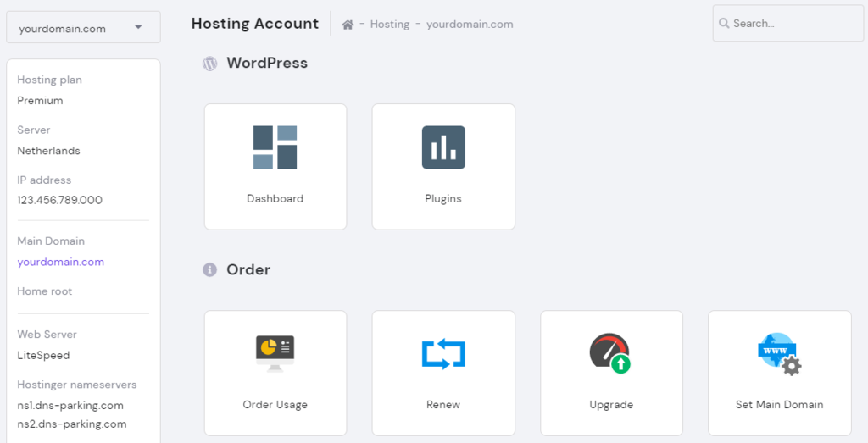Open the WordPress Plugins icon
Screen dimensions: 868x443
click(x=443, y=147)
